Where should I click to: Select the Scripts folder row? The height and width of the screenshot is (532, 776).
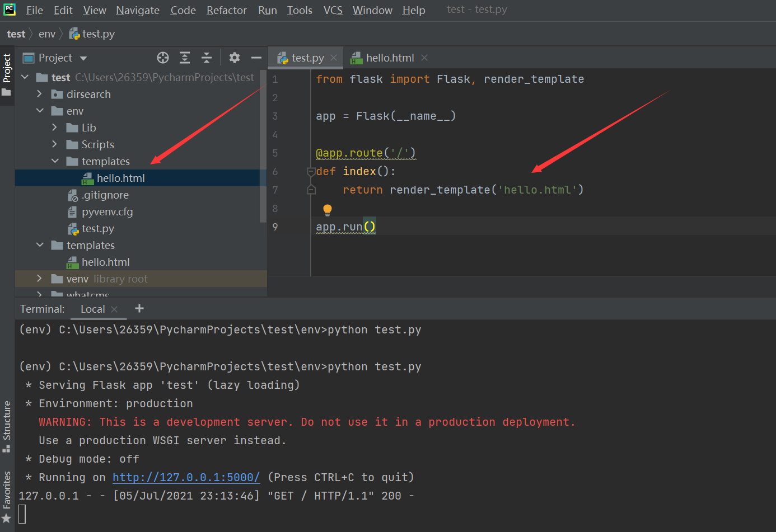click(140, 144)
